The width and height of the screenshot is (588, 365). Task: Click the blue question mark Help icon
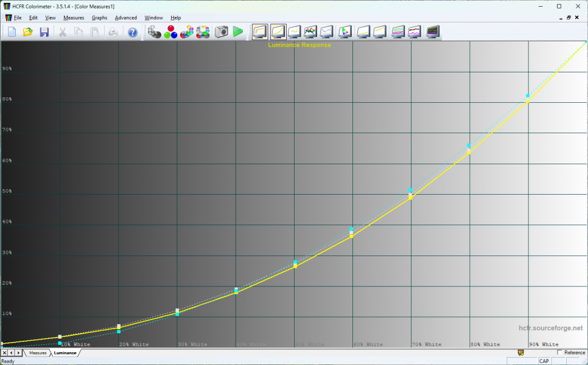(132, 32)
